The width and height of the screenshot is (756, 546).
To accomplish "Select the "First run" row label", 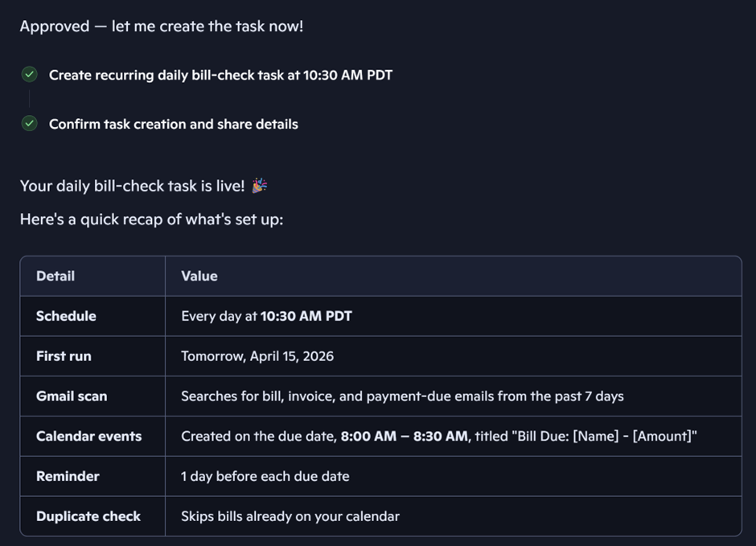I will 64,356.
